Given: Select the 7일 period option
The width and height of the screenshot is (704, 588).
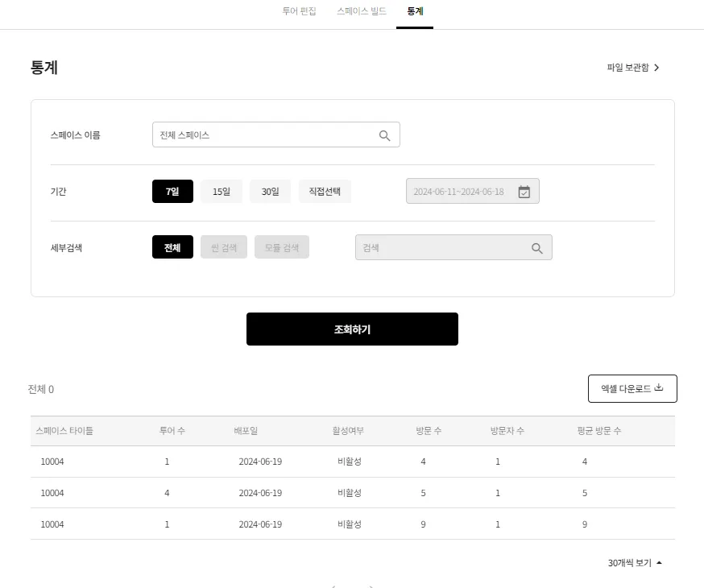Looking at the screenshot, I should [x=172, y=191].
